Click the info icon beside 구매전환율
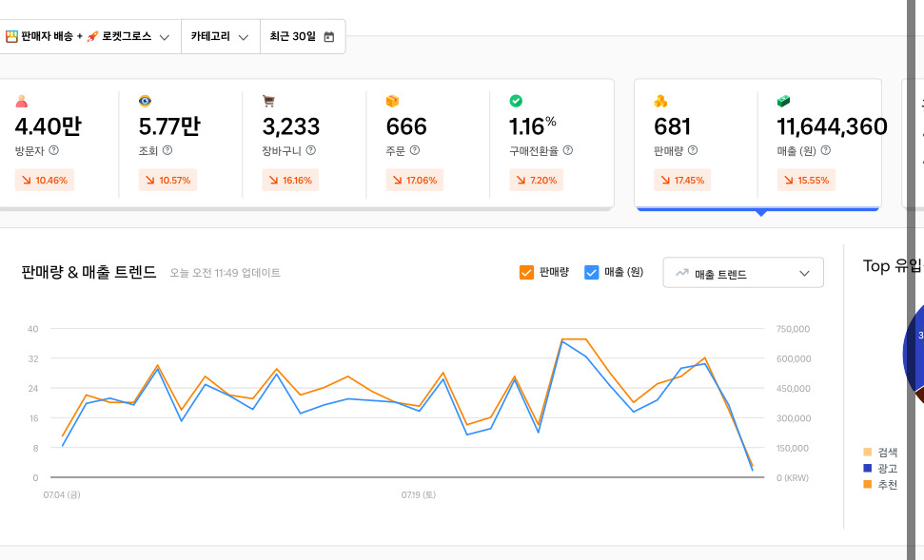 (568, 150)
